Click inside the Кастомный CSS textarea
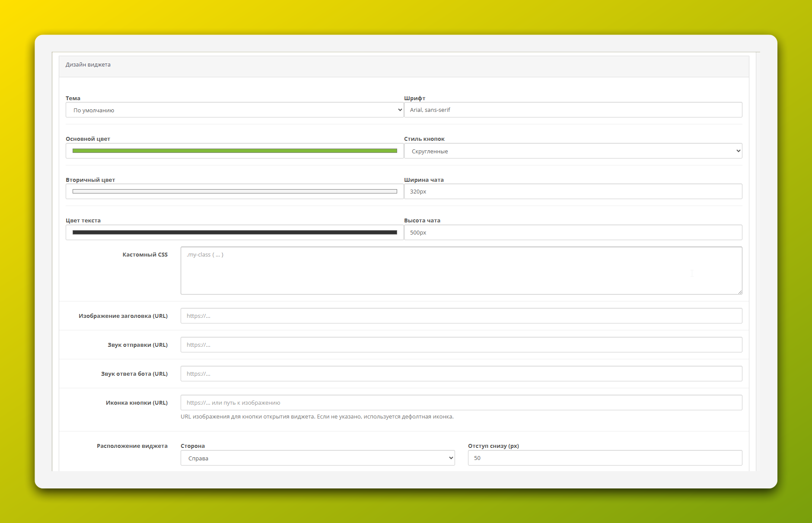The image size is (812, 523). click(x=461, y=270)
